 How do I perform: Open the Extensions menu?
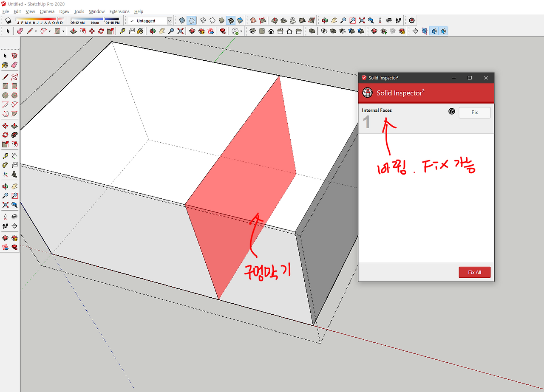(119, 11)
